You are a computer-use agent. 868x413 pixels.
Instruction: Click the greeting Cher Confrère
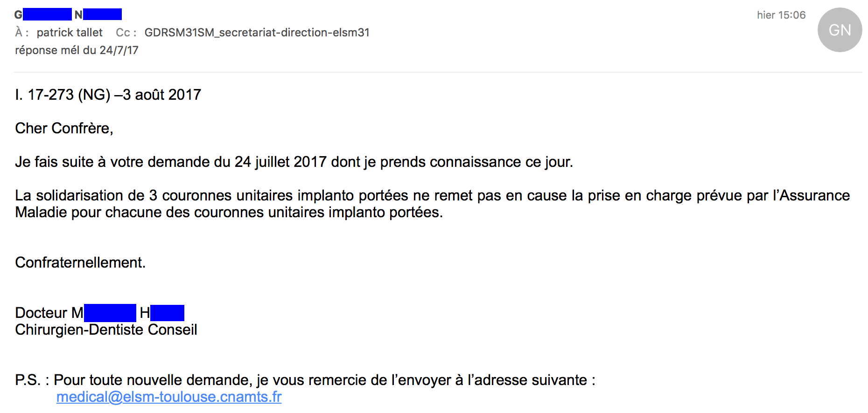[x=64, y=128]
